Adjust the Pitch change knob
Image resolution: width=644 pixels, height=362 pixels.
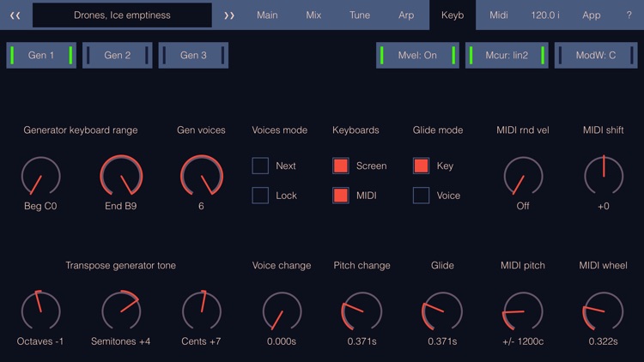click(x=361, y=311)
